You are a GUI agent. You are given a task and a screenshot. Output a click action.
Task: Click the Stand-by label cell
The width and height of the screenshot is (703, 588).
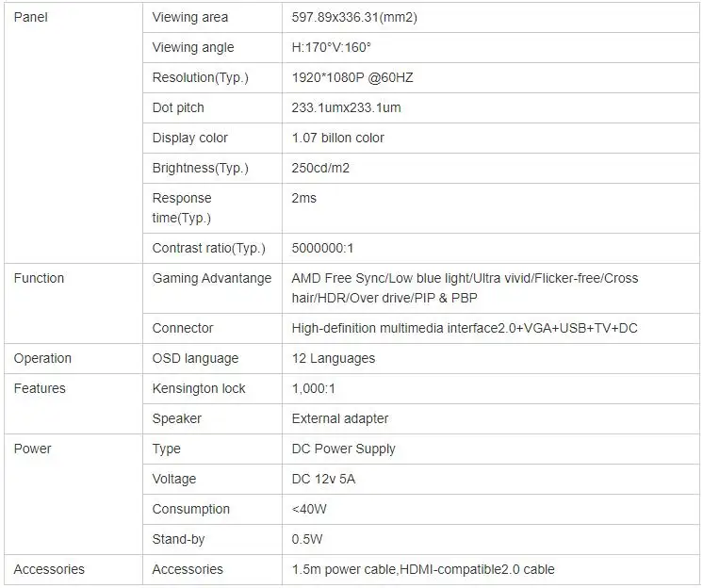[x=178, y=539]
